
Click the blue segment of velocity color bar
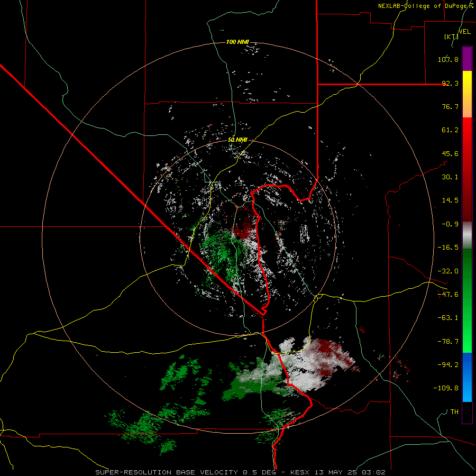pyautogui.click(x=467, y=377)
